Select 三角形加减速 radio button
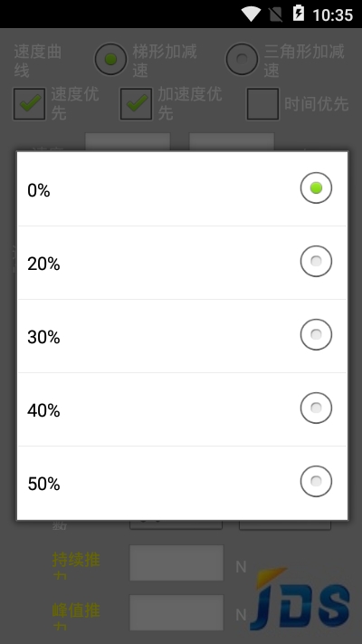The height and width of the screenshot is (644, 362). (242, 60)
